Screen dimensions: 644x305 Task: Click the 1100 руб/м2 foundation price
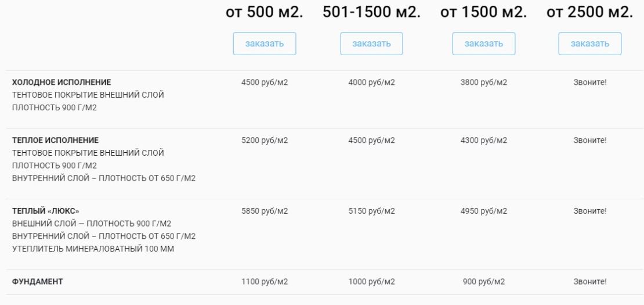[x=265, y=282]
